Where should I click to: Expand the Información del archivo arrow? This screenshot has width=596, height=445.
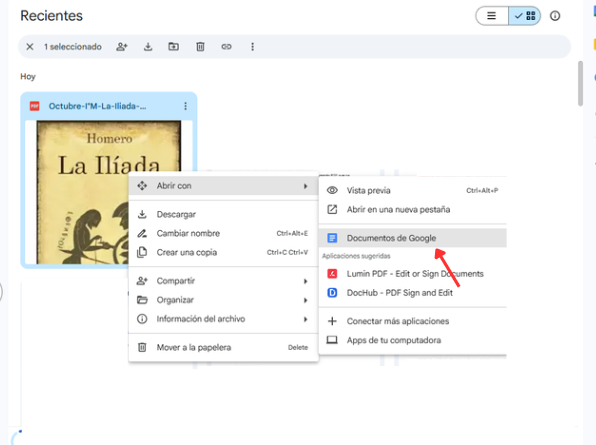point(305,319)
